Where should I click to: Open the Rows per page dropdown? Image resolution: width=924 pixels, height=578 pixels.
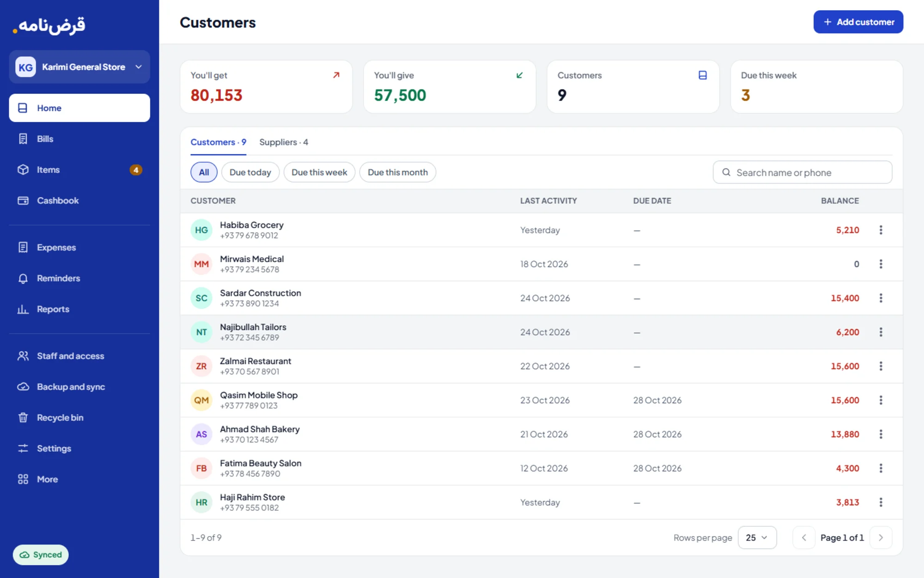click(x=757, y=537)
